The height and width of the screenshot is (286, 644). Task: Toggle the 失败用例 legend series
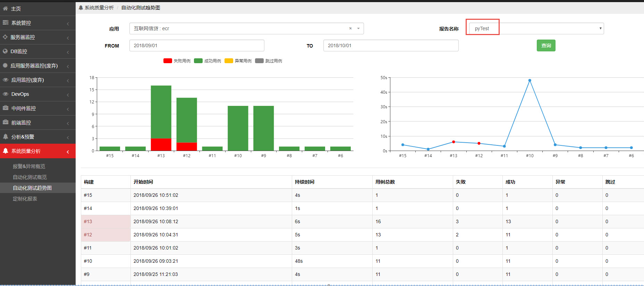point(177,61)
